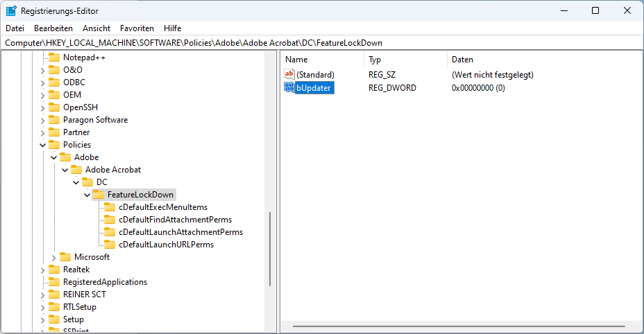
Task: Collapse the Adobe Acrobat tree node
Action: tap(65, 170)
